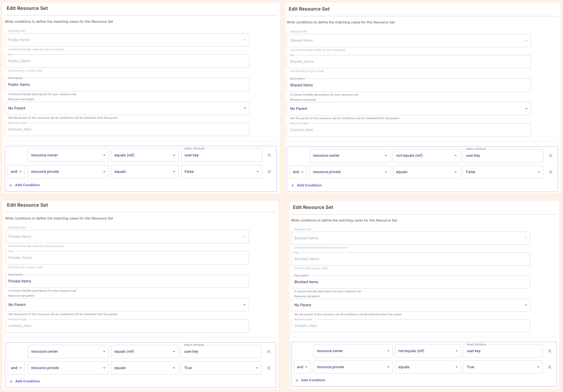Open 'and' operator dropdown in Private Items panel
This screenshot has width=563, height=392.
pyautogui.click(x=16, y=368)
